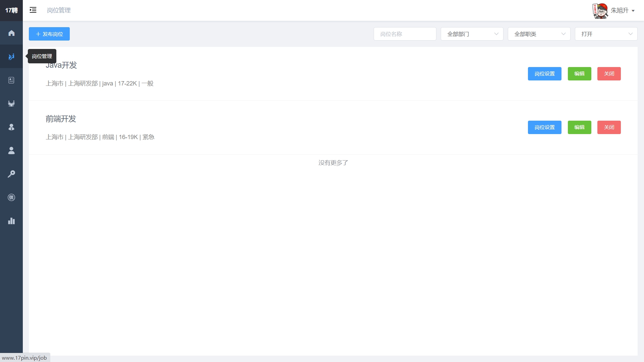Open the interview meeting sidebar icon
Screen dimensions: 644x362
click(x=11, y=104)
